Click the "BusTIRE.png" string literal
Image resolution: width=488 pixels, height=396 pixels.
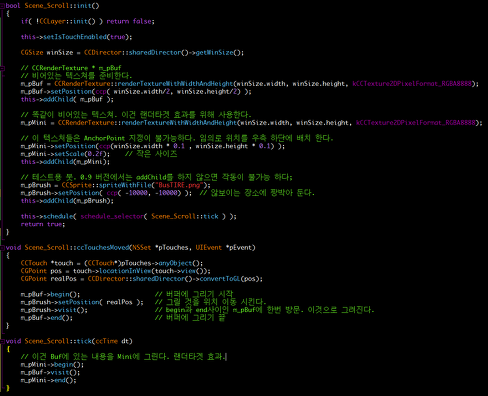pos(180,185)
